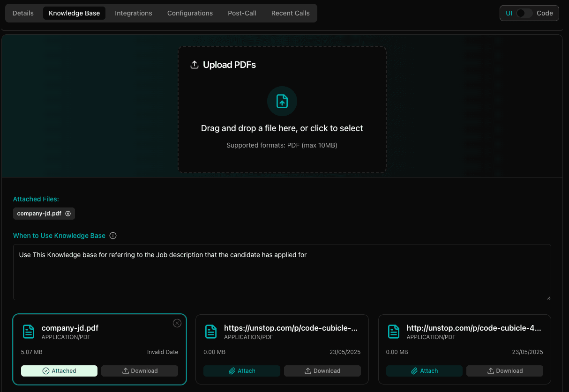This screenshot has height=392, width=569.
Task: Open the info tooltip beside When to Use Knowledge Base
Action: [112, 236]
